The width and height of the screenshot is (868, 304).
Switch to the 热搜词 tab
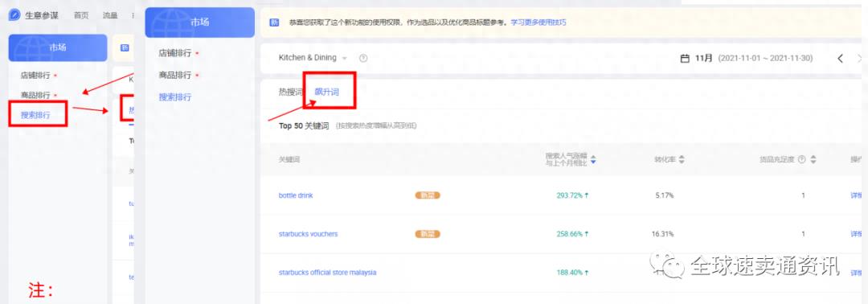291,92
